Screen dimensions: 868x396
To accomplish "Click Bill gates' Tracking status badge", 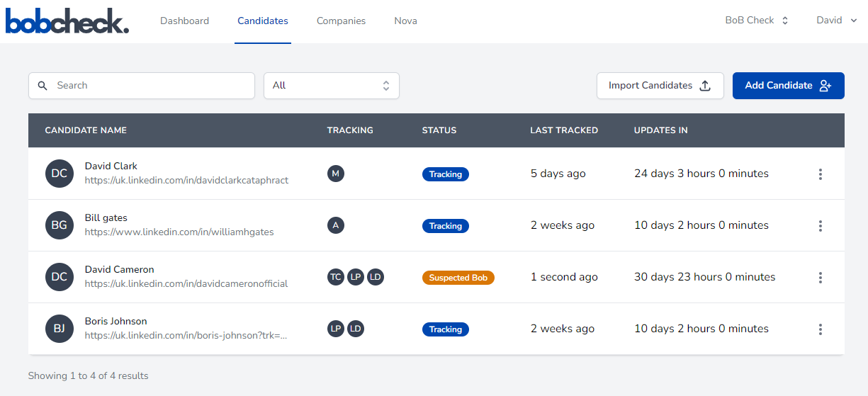I will coord(446,226).
